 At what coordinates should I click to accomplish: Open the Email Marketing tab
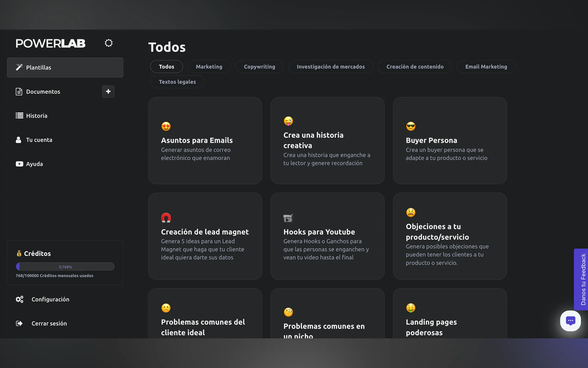point(486,67)
